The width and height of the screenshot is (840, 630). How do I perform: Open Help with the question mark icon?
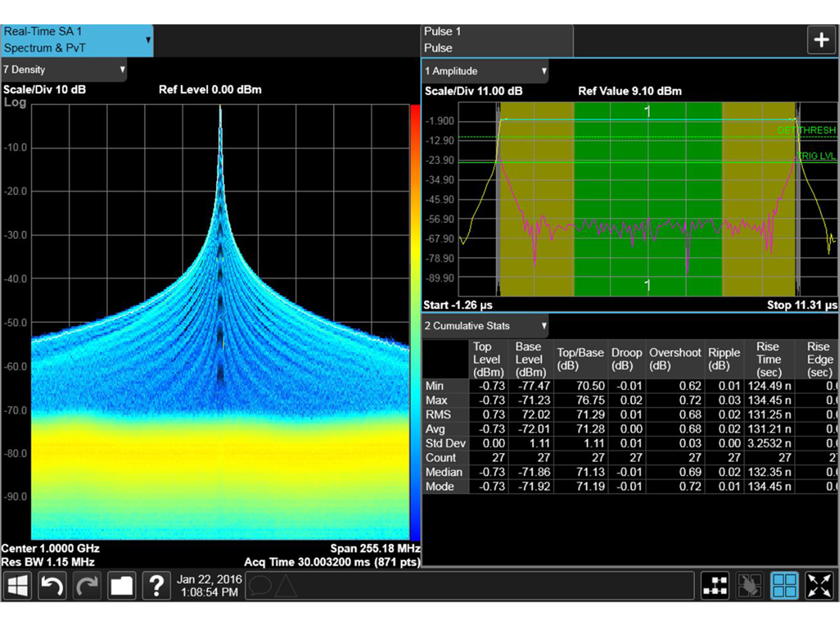tap(156, 585)
